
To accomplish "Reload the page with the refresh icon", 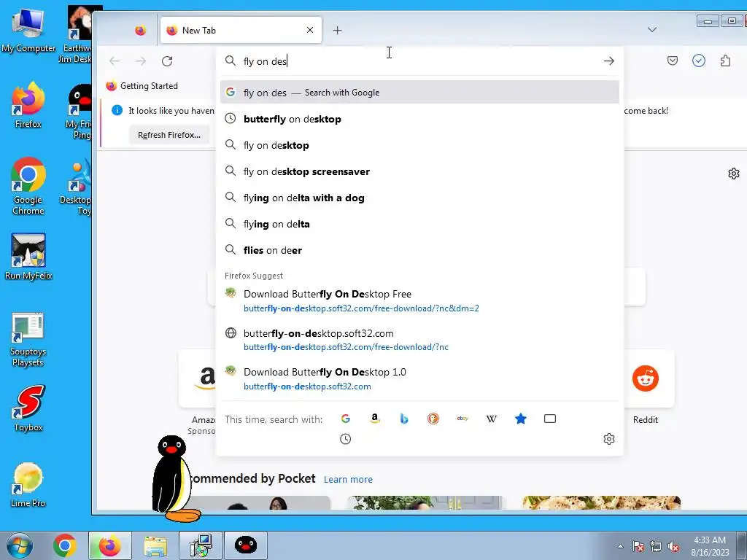I will click(x=167, y=61).
